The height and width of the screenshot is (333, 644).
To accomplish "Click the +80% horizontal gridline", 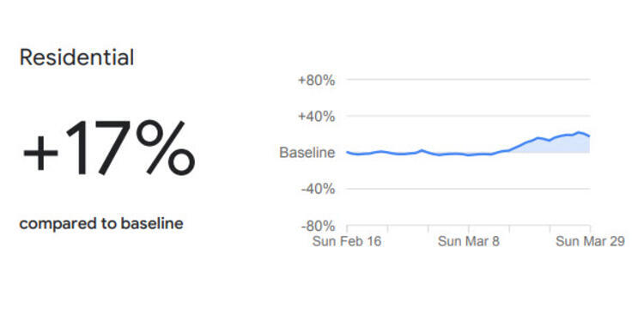I will pos(469,79).
